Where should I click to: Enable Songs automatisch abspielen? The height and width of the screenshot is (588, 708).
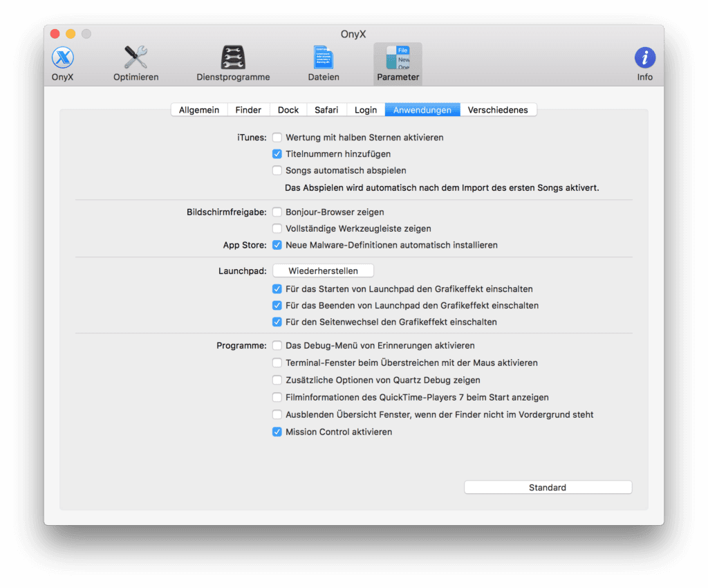[x=277, y=170]
